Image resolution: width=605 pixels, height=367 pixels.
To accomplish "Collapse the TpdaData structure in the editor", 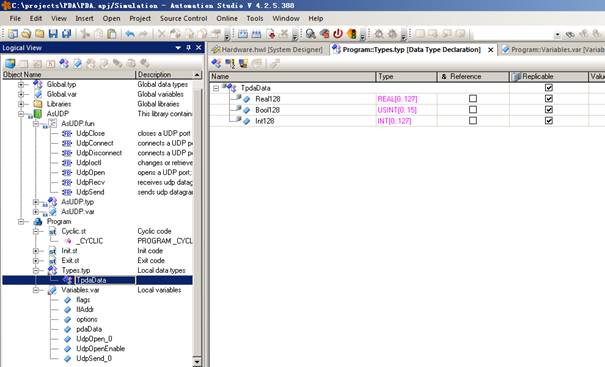I will point(216,88).
